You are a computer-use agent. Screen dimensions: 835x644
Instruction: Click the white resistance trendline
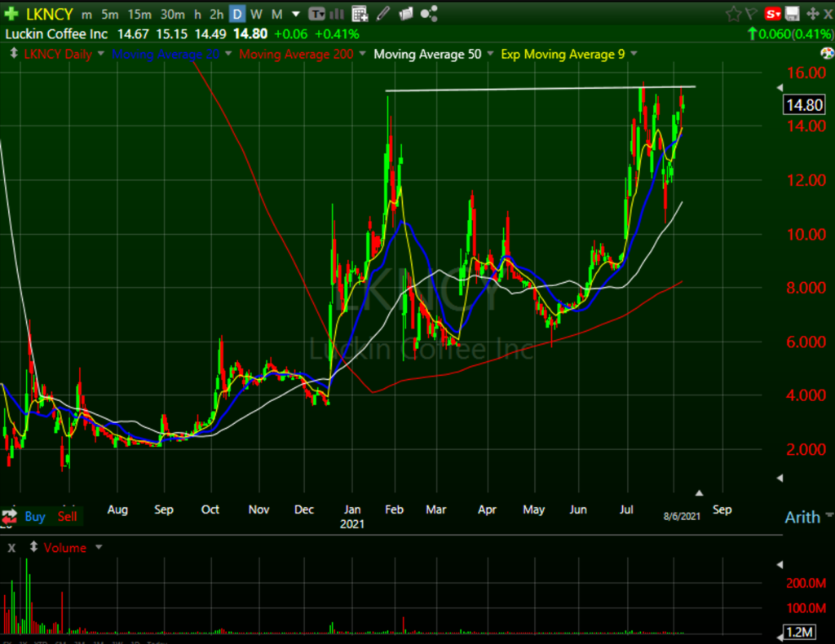[x=540, y=89]
